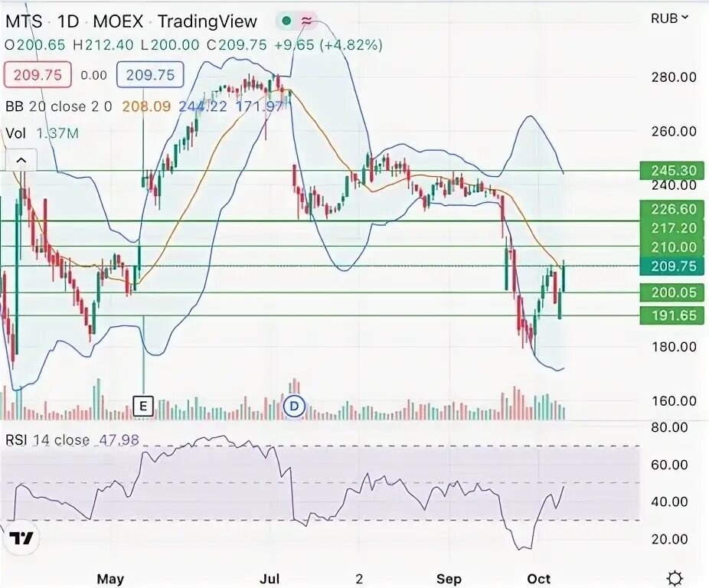Select the RSI 14 close indicator legend
Viewport: 709px width, 588px height.
[x=47, y=440]
